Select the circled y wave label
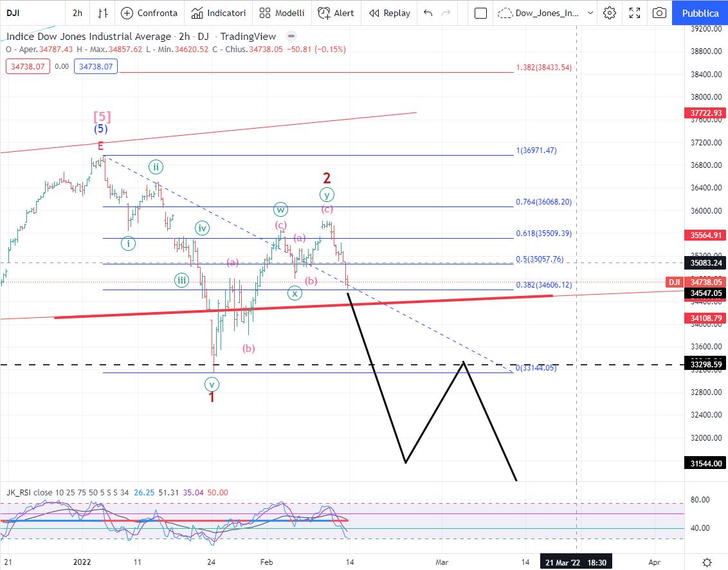Screen dimensions: 728x570 click(x=327, y=195)
